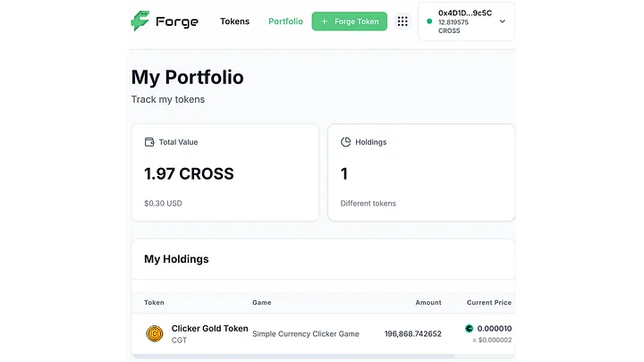Image resolution: width=644 pixels, height=362 pixels.
Task: Click the Clicker Gold Token coin icon
Action: pos(155,333)
